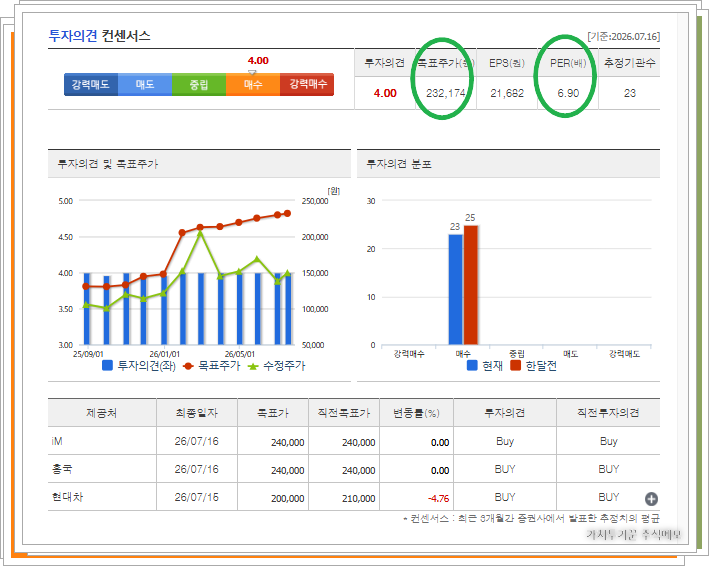The height and width of the screenshot is (566, 709).
Task: Click the 변동률(%) column header
Action: tap(416, 413)
